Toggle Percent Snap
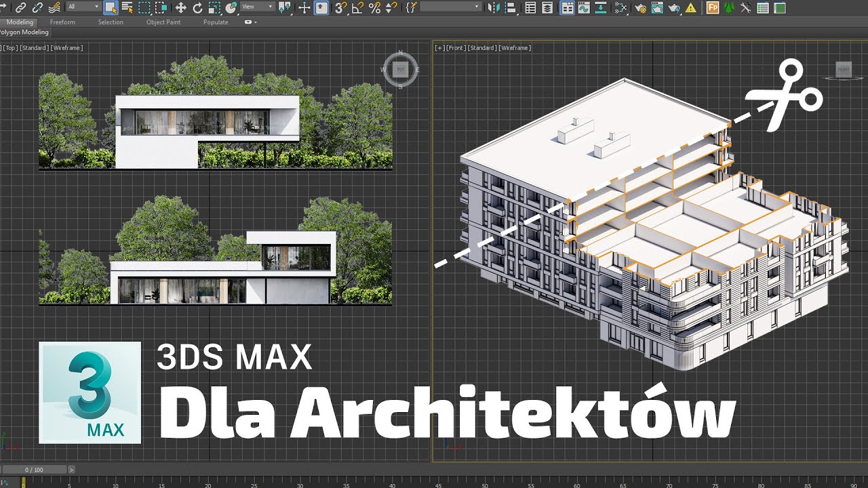This screenshot has width=868, height=488. point(374,7)
